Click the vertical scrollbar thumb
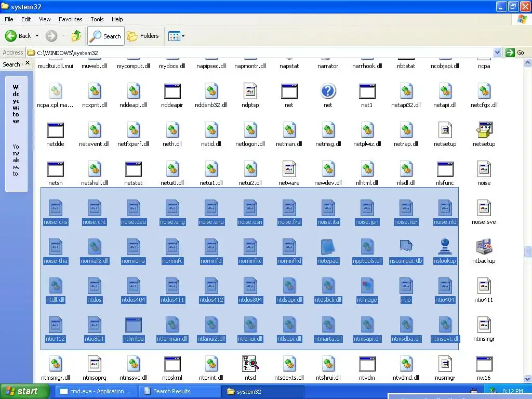This screenshot has height=399, width=532. pyautogui.click(x=527, y=252)
